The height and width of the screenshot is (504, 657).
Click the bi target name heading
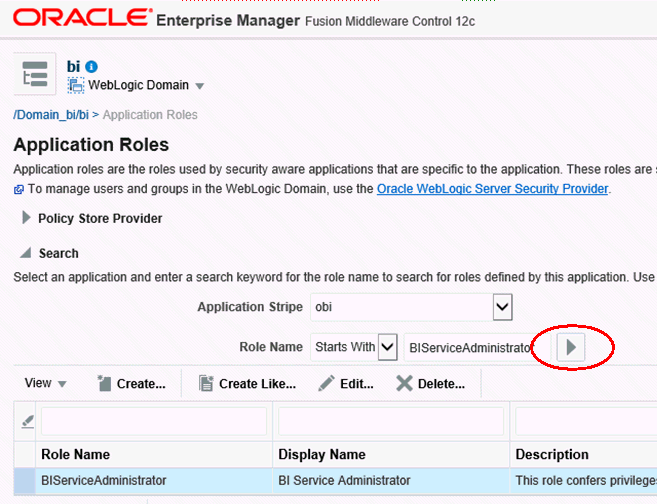click(x=73, y=67)
